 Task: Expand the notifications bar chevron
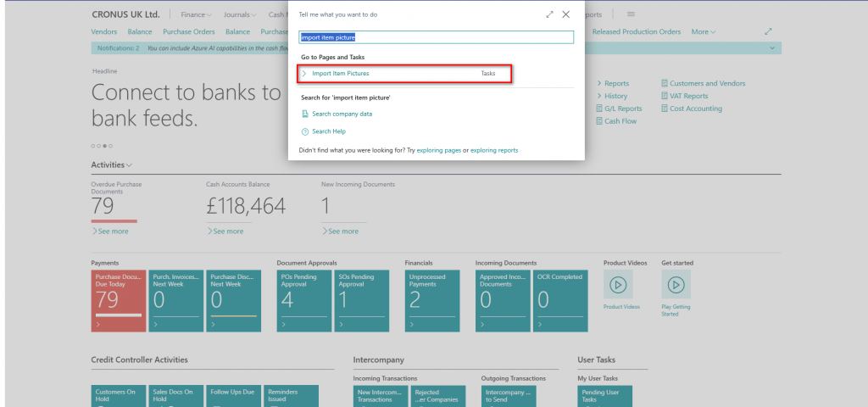[771, 48]
